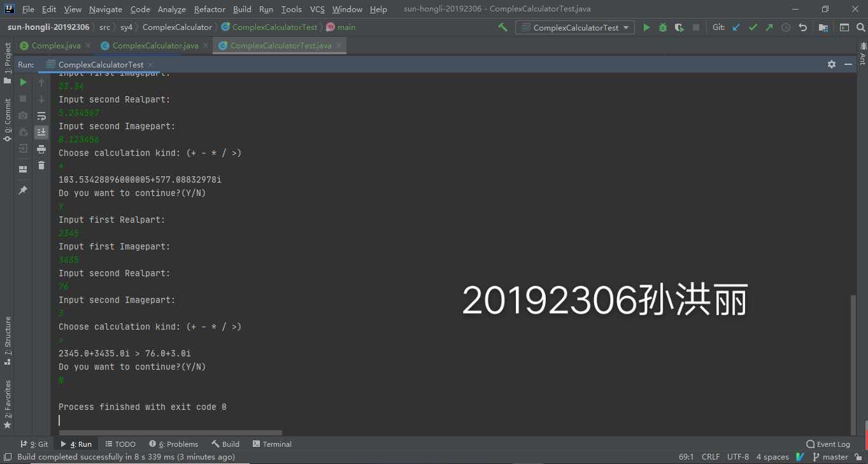
Task: Run ComplexCalculatorTest from the top toolbar
Action: (x=646, y=27)
